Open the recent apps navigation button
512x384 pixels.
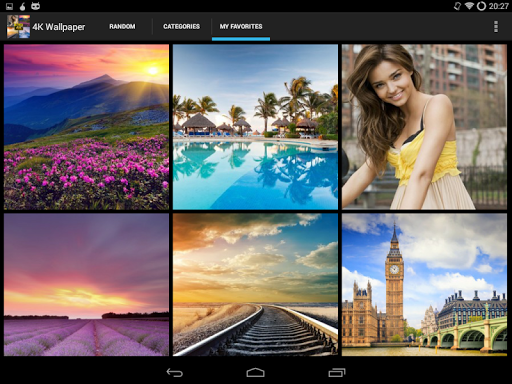(337, 372)
